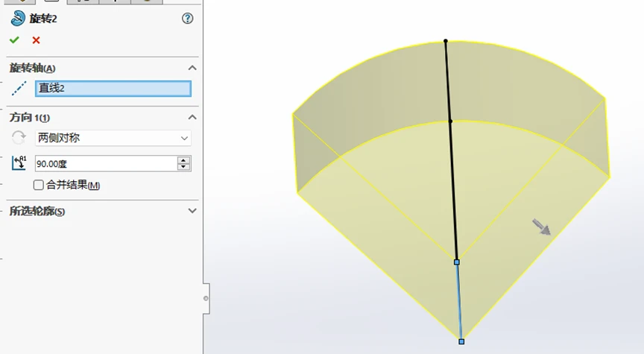The image size is (644, 354).
Task: Click the dashed axis line icon
Action: point(19,88)
